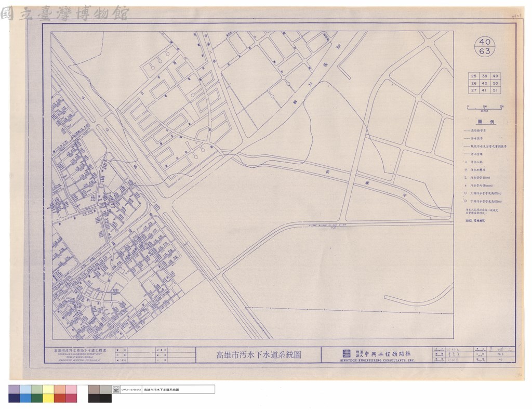Click the map title 高雄市污水下水道系統圖

[x=259, y=355]
